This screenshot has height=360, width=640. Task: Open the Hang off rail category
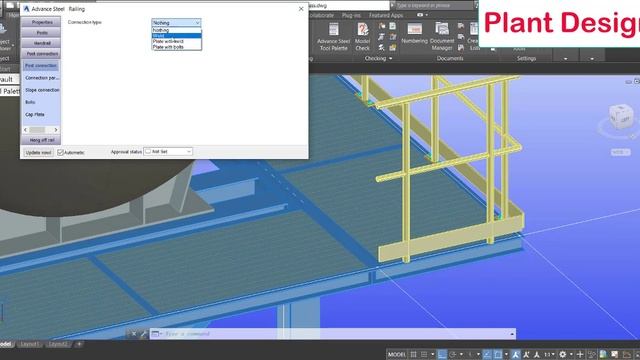(41, 140)
